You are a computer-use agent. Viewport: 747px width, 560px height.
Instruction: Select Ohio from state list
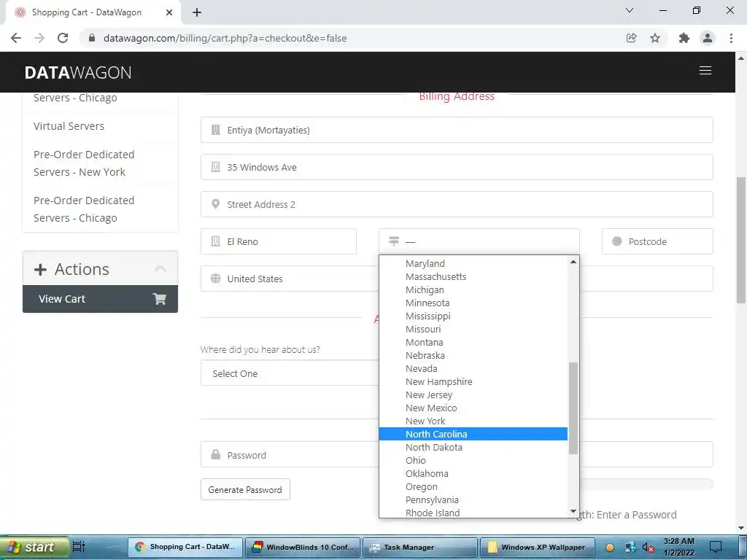pos(473,461)
